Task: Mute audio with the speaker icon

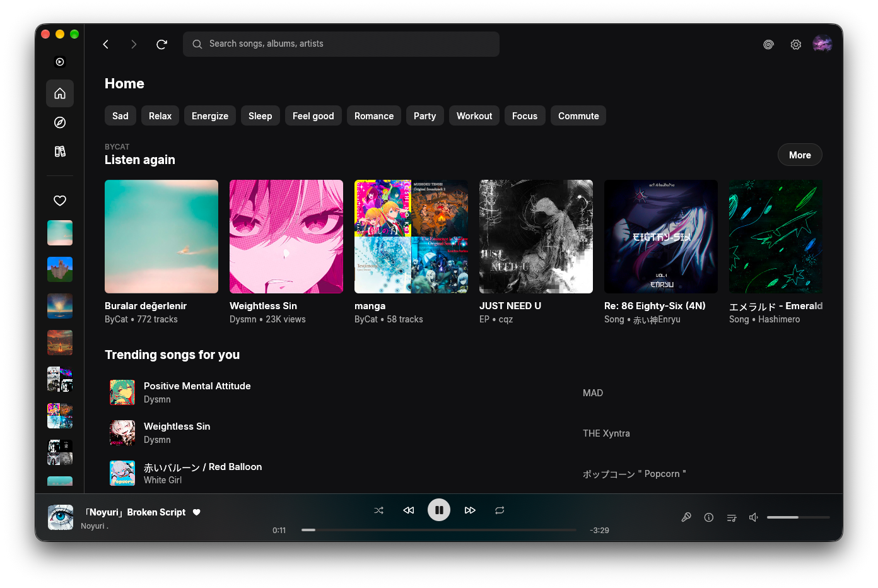Action: tap(753, 517)
